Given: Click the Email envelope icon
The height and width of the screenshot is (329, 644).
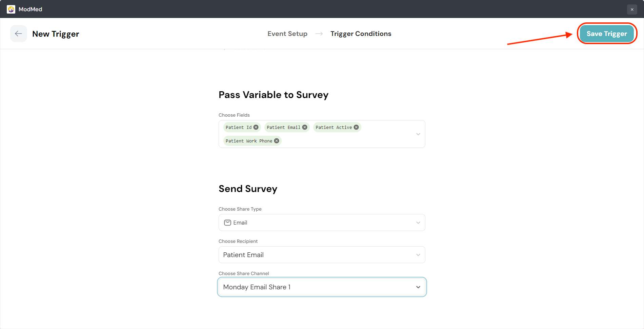Looking at the screenshot, I should 227,222.
